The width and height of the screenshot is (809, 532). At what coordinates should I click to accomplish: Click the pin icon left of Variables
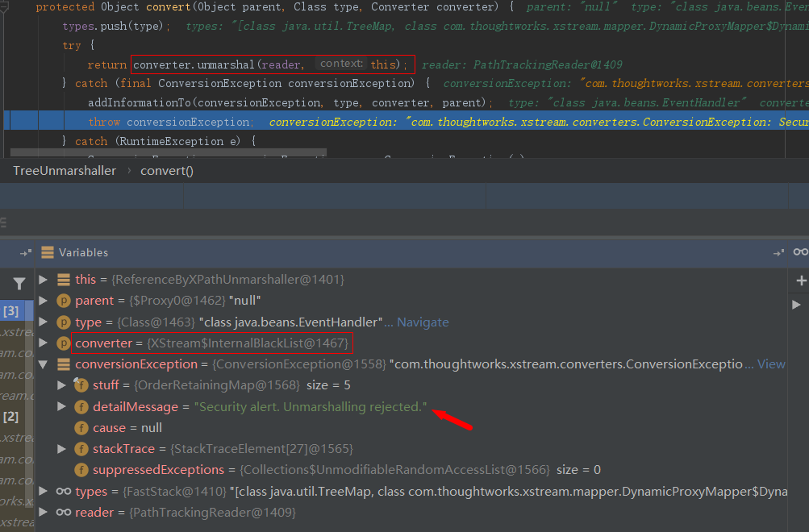click(x=26, y=253)
